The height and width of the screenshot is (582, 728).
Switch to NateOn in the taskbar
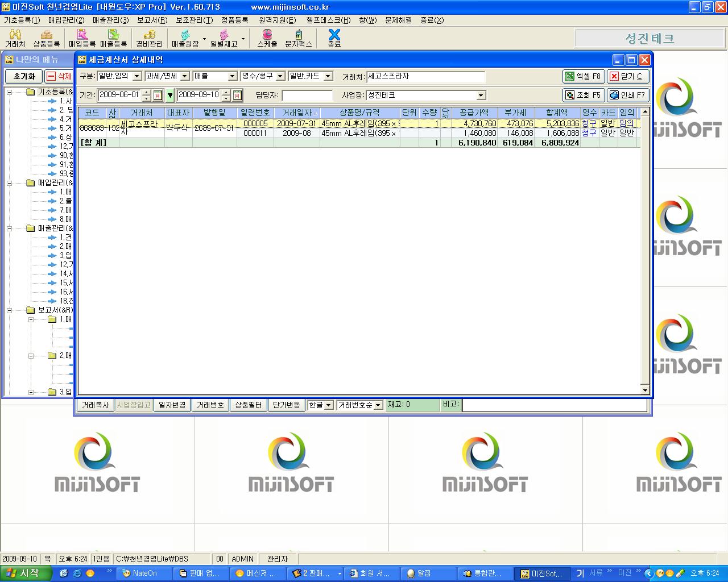[x=144, y=573]
